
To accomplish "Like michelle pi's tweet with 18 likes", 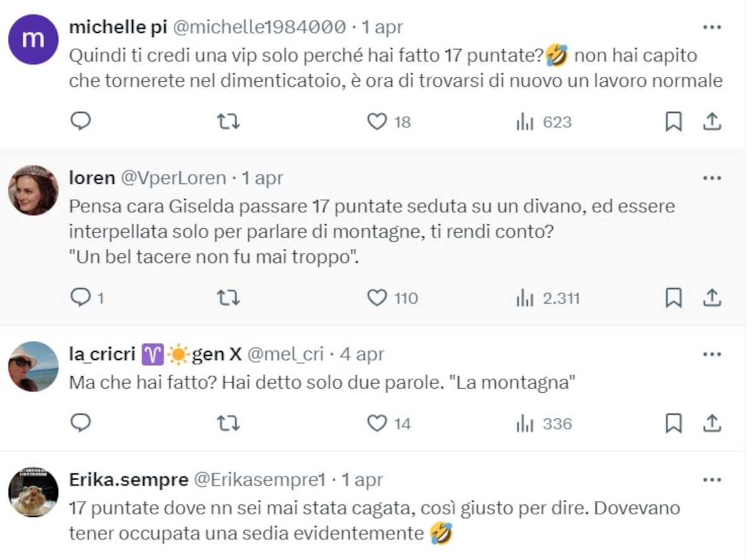I will point(377,121).
